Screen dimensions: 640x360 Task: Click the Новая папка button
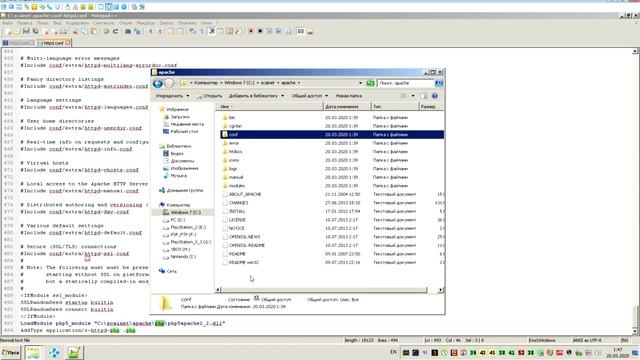349,96
